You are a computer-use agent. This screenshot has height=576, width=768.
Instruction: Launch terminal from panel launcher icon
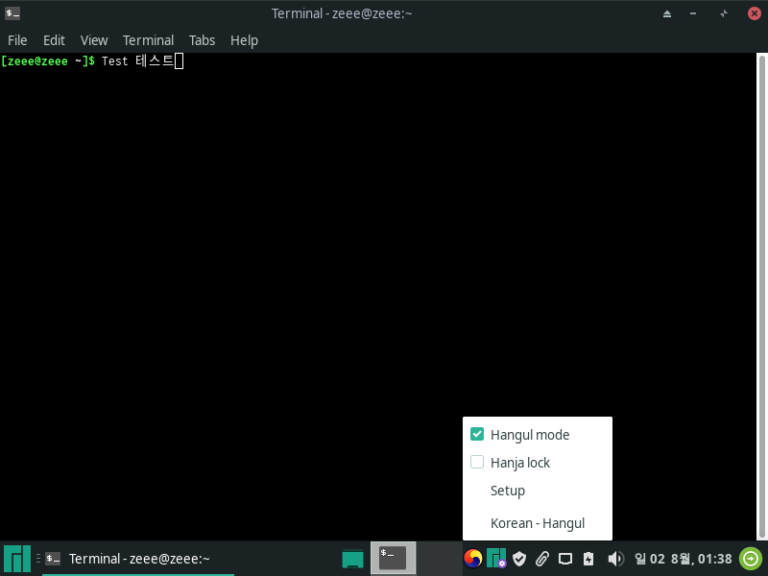click(393, 558)
